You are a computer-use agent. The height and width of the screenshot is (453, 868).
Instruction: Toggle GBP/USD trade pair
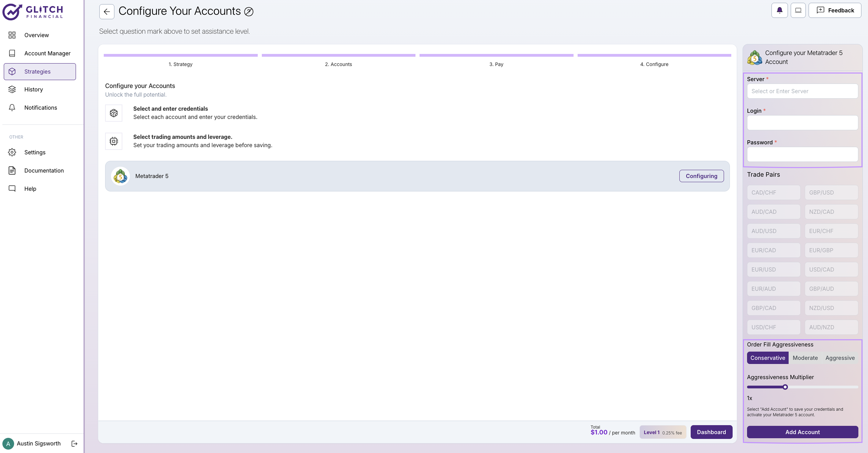[x=831, y=192]
